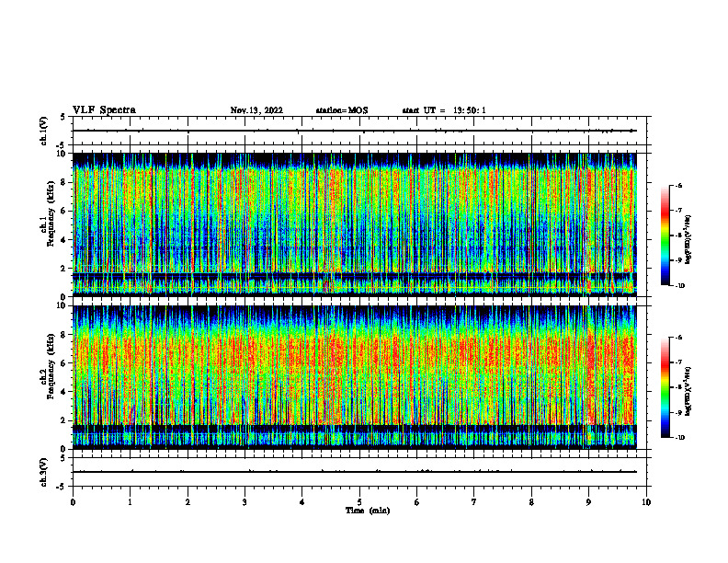Click the 'start UT = 13:50: 1' text
Screen dimensions: 728x563
pos(444,110)
